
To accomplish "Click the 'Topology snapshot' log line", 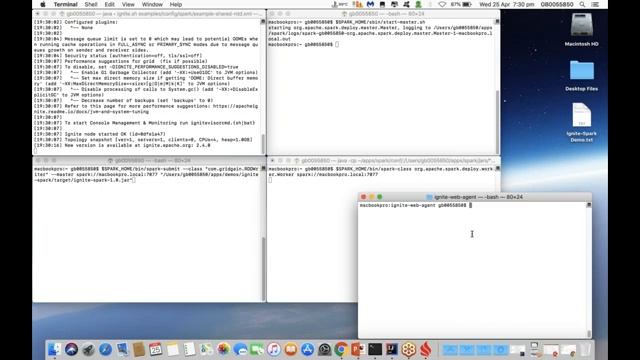I will 143,140.
